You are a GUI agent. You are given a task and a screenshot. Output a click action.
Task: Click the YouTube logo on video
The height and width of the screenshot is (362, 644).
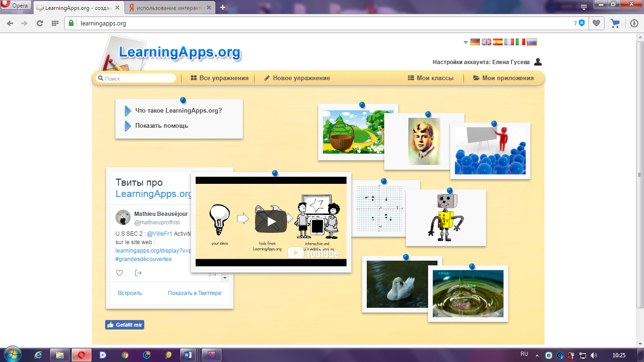(x=313, y=253)
